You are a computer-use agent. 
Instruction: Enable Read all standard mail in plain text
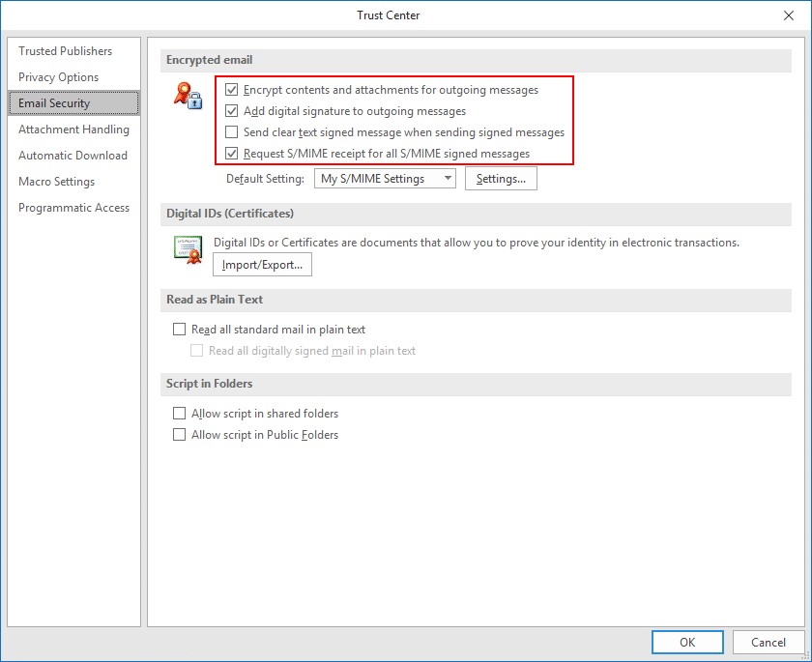tap(179, 330)
